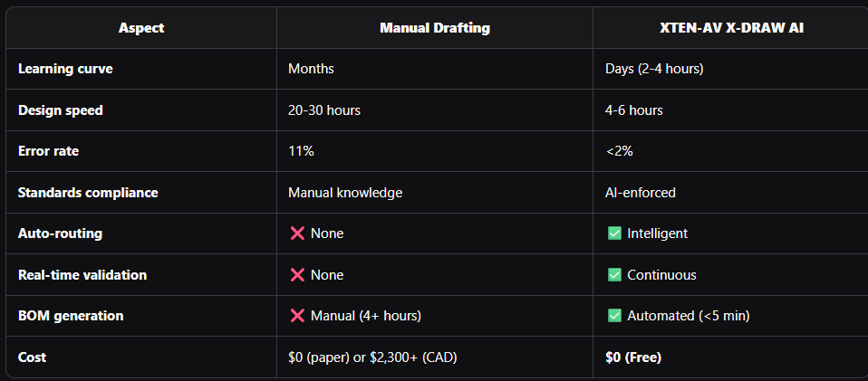This screenshot has height=381, width=868.
Task: Click the green checkmark next to Continuous
Action: point(614,274)
